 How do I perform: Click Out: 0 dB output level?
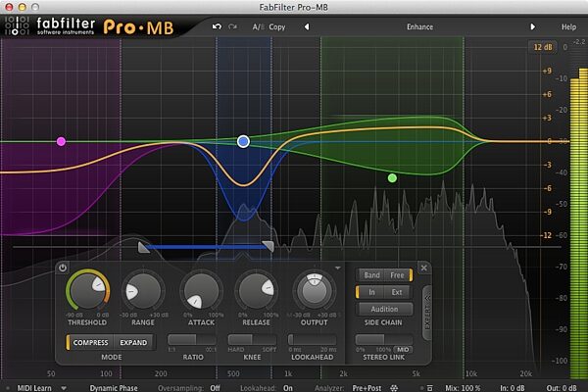tap(562, 388)
